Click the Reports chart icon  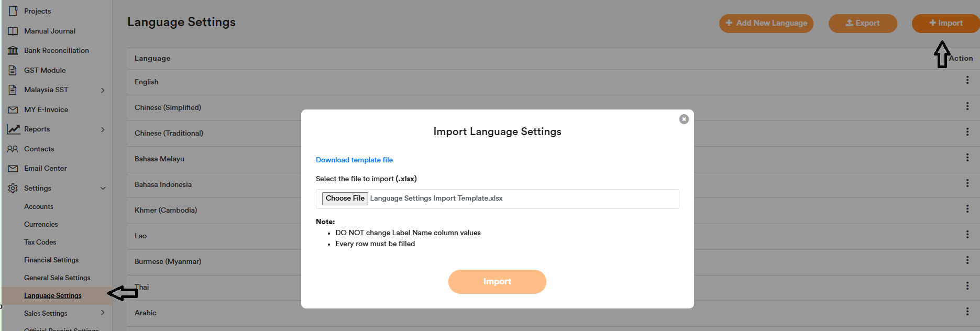(x=14, y=129)
